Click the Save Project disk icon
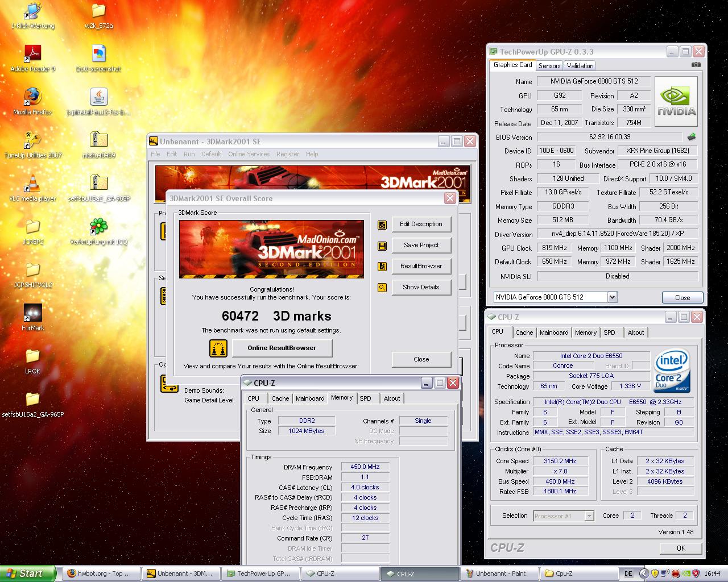The image size is (728, 582). coord(382,246)
